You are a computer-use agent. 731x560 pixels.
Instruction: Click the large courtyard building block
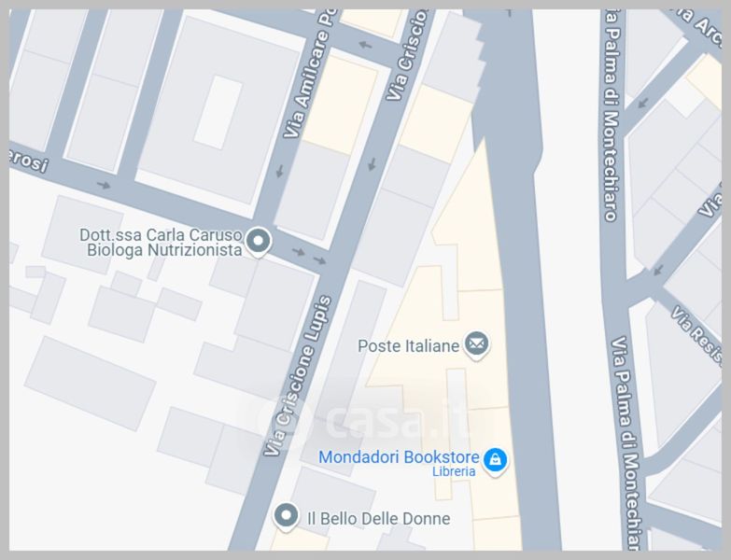(x=218, y=112)
